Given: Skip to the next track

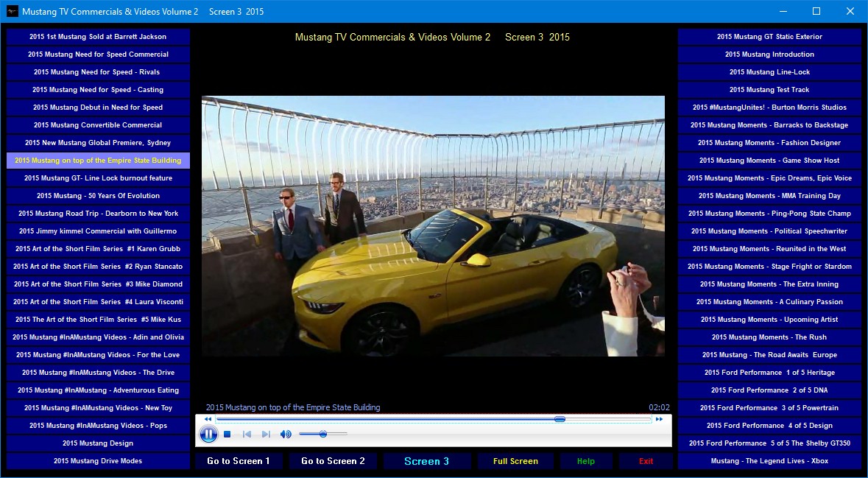Looking at the screenshot, I should tap(266, 435).
